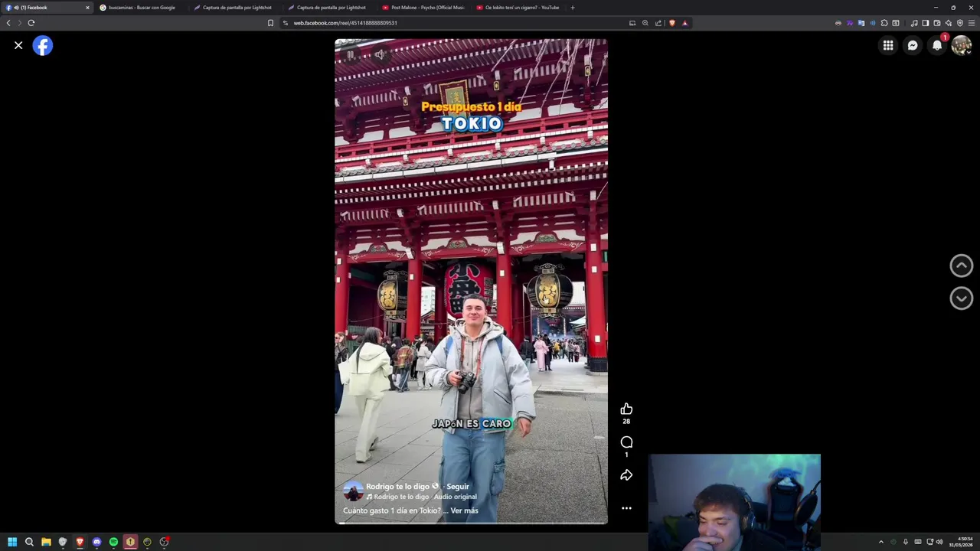
Task: Open Brave Shields lion icon
Action: (672, 23)
